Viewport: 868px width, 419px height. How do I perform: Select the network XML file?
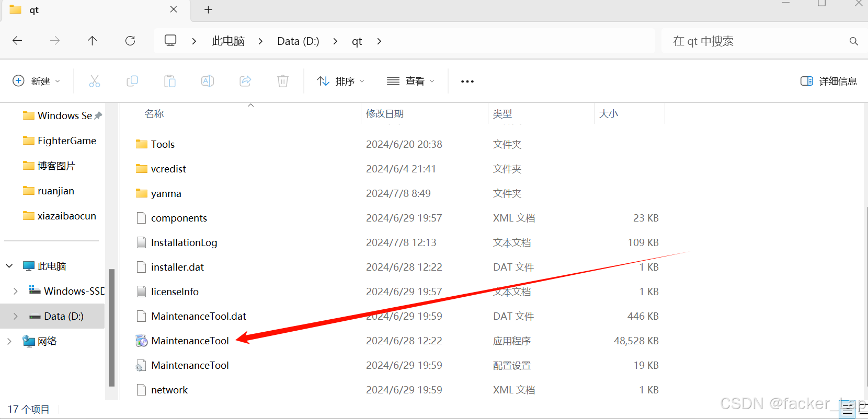(x=169, y=390)
